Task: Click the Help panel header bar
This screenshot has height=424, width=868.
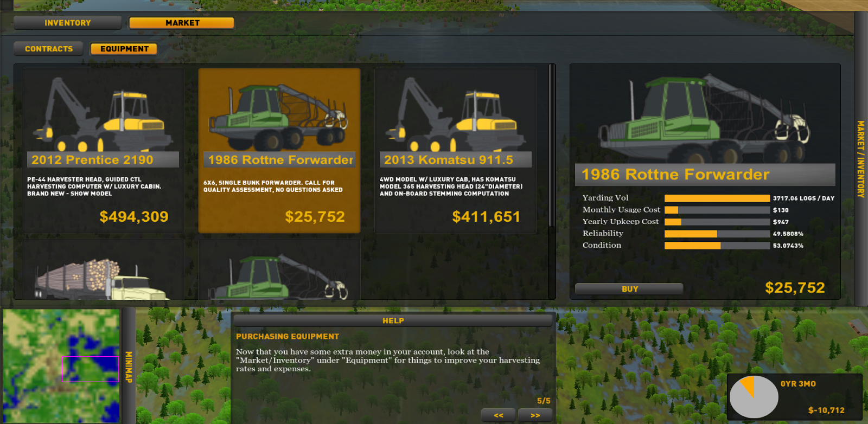Action: [393, 320]
